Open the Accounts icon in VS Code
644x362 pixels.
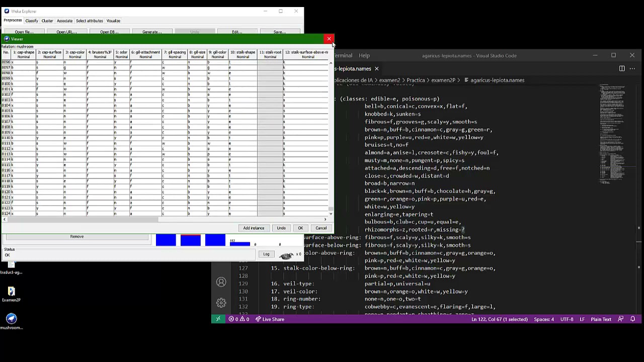221,282
